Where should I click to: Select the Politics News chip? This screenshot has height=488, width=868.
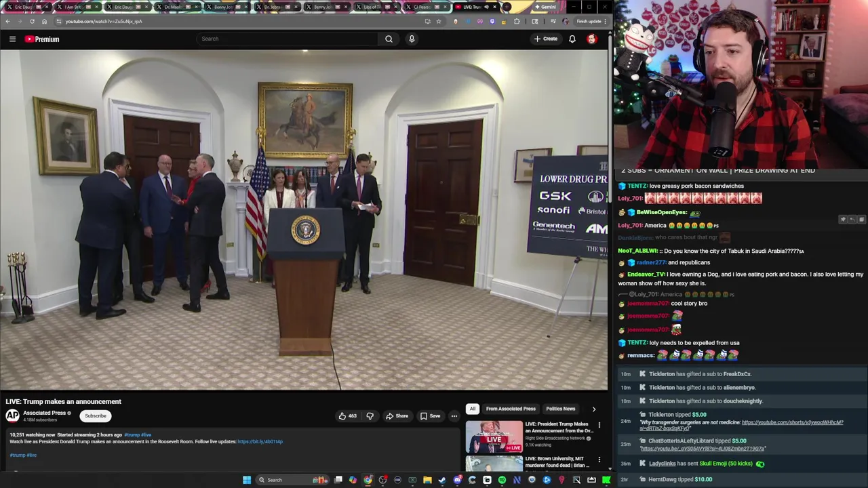[561, 409]
